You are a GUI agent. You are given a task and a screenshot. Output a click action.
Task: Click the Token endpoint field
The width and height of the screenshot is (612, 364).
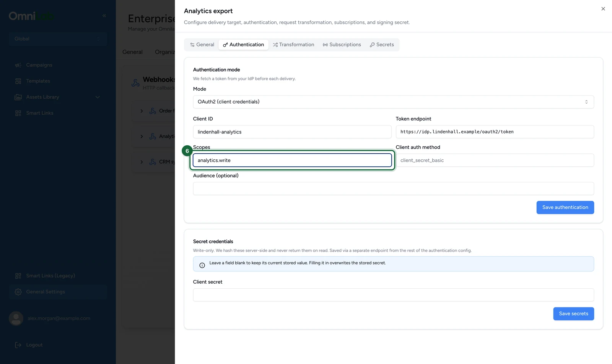tap(495, 132)
